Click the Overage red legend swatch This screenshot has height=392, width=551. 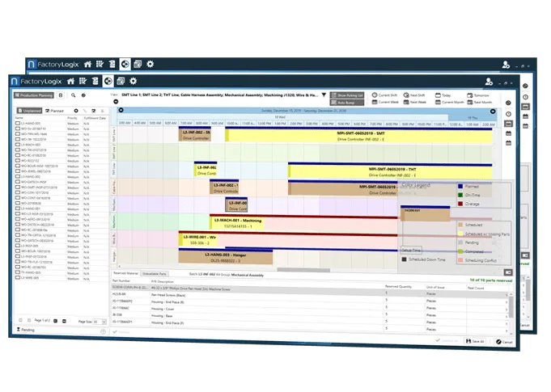[460, 204]
